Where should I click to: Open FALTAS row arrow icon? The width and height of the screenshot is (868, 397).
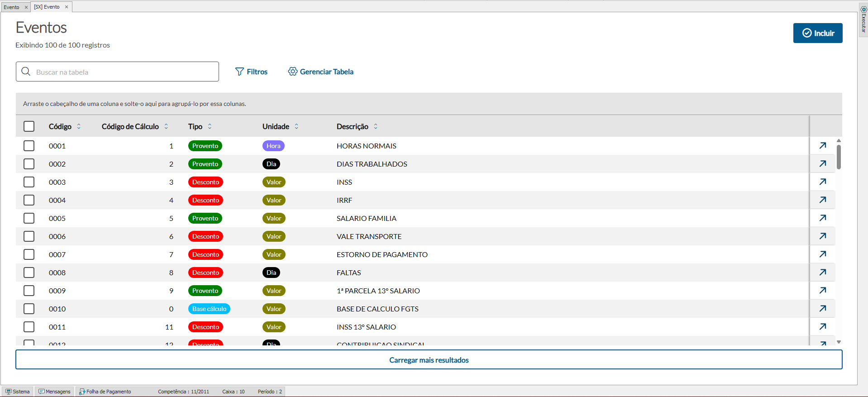pyautogui.click(x=823, y=273)
